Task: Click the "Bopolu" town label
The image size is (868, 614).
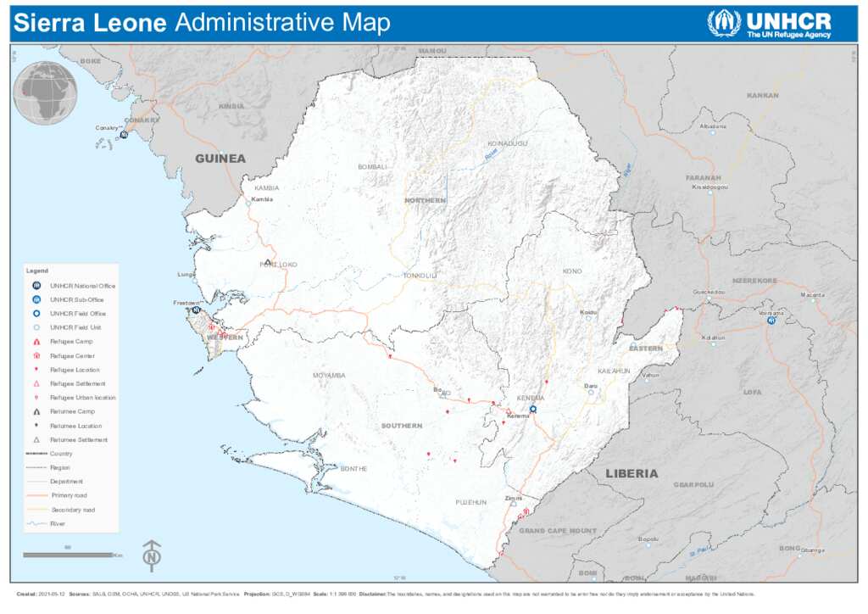Action: click(648, 539)
